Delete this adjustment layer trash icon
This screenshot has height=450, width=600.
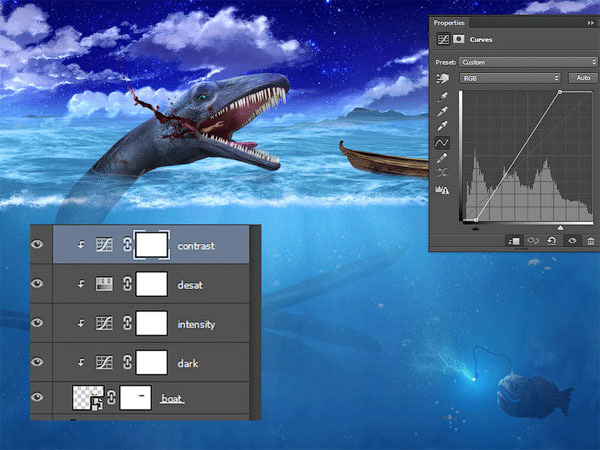tap(591, 241)
